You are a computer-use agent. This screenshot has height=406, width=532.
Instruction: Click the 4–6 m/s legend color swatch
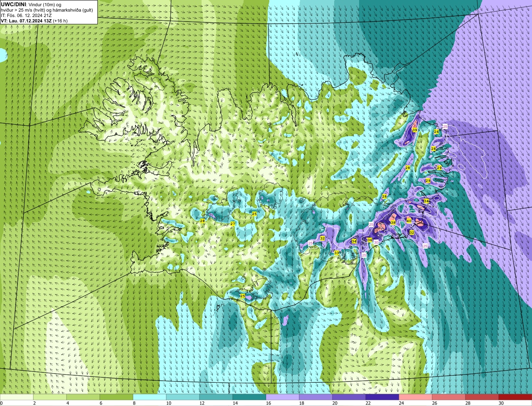coord(83,397)
